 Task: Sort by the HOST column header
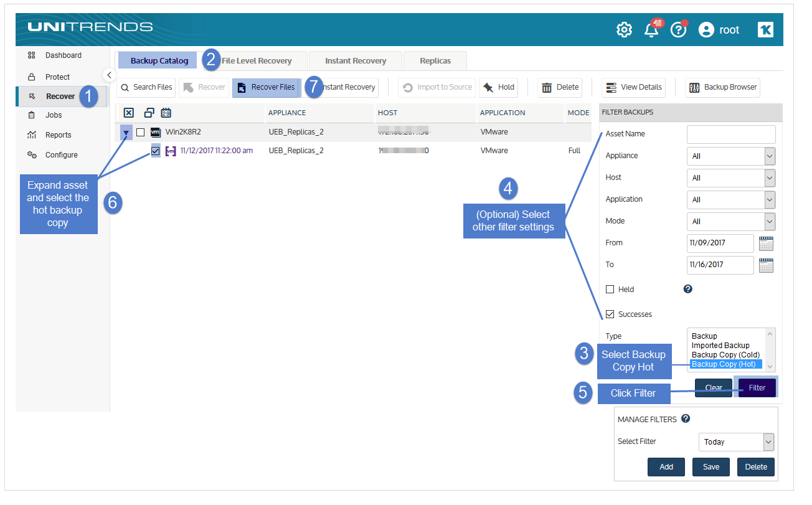coord(387,113)
